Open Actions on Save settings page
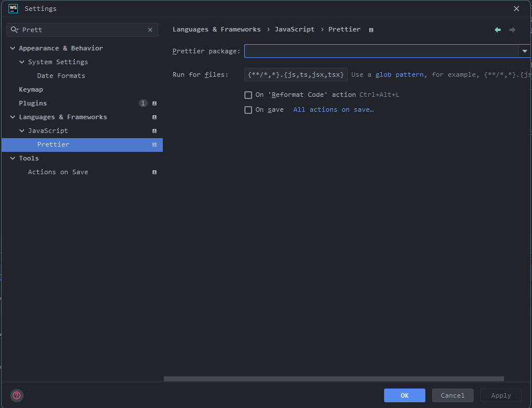Screen dimensions: 532x408 (x=58, y=172)
